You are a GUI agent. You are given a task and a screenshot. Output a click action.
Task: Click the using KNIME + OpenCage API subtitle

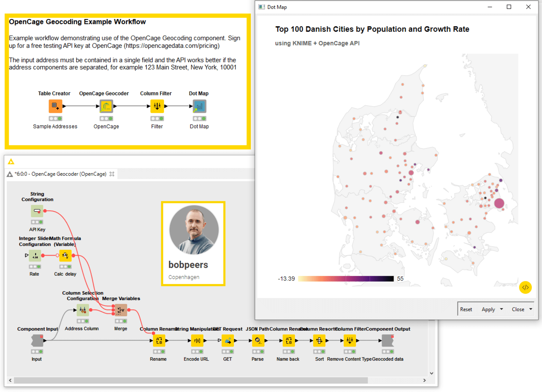click(317, 43)
